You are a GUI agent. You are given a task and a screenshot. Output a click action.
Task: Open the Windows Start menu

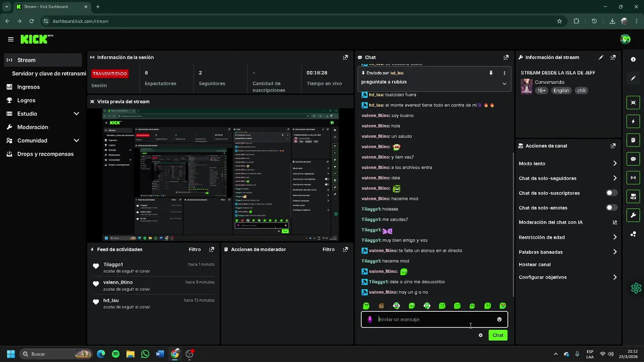pyautogui.click(x=11, y=354)
